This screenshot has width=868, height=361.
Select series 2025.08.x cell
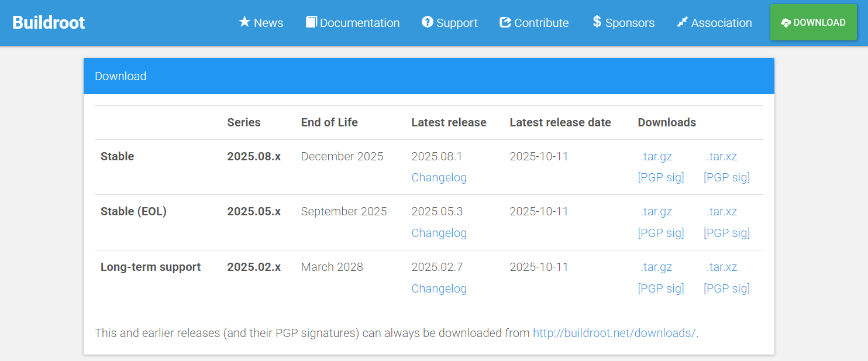(x=254, y=156)
